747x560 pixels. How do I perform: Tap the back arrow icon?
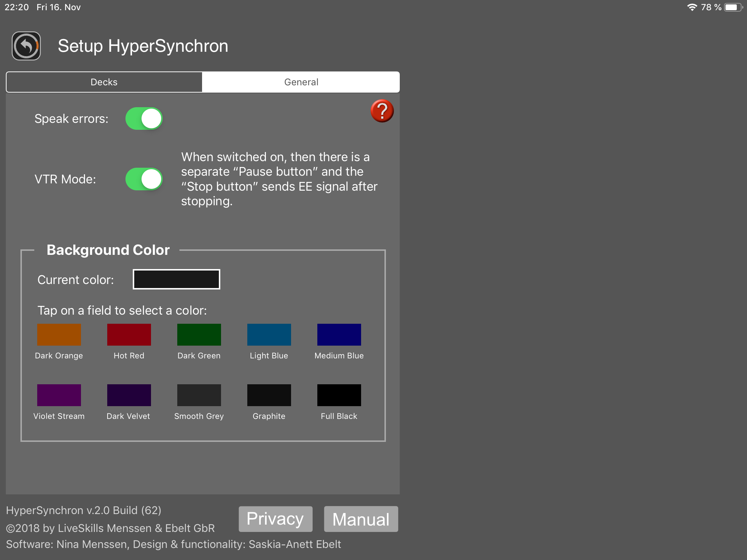(26, 46)
